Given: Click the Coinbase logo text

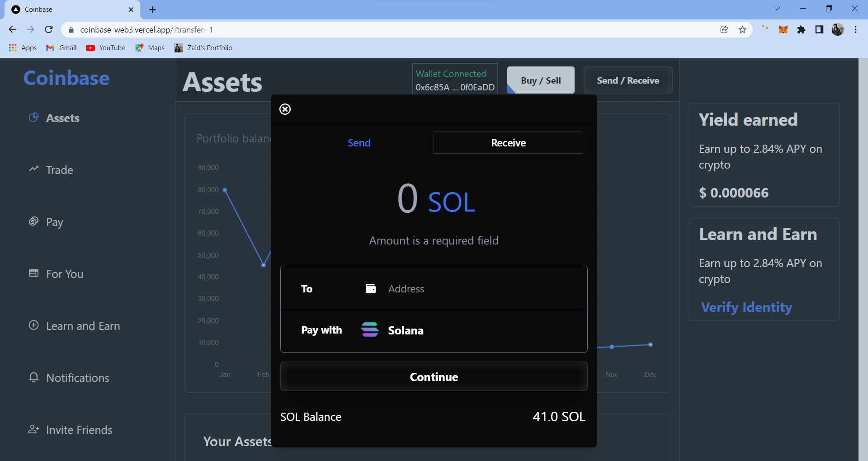Looking at the screenshot, I should 66,78.
